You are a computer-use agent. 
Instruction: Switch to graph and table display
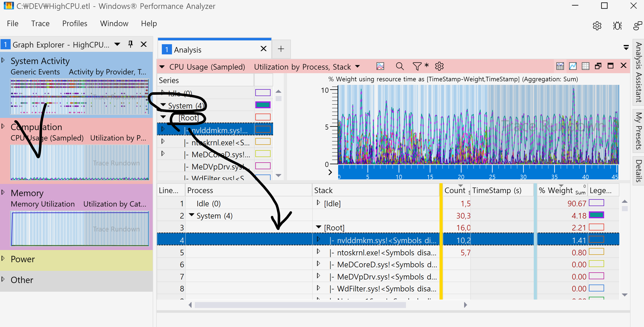(x=560, y=66)
